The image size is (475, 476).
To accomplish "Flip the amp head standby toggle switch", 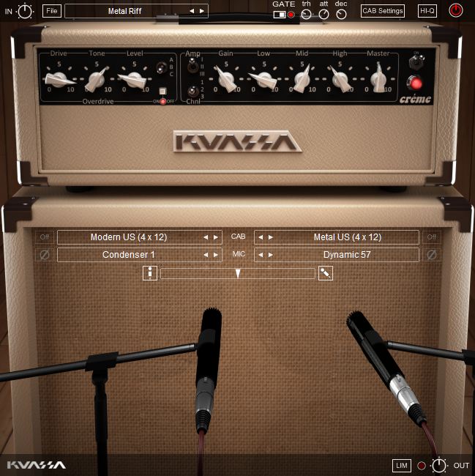I will [x=416, y=62].
